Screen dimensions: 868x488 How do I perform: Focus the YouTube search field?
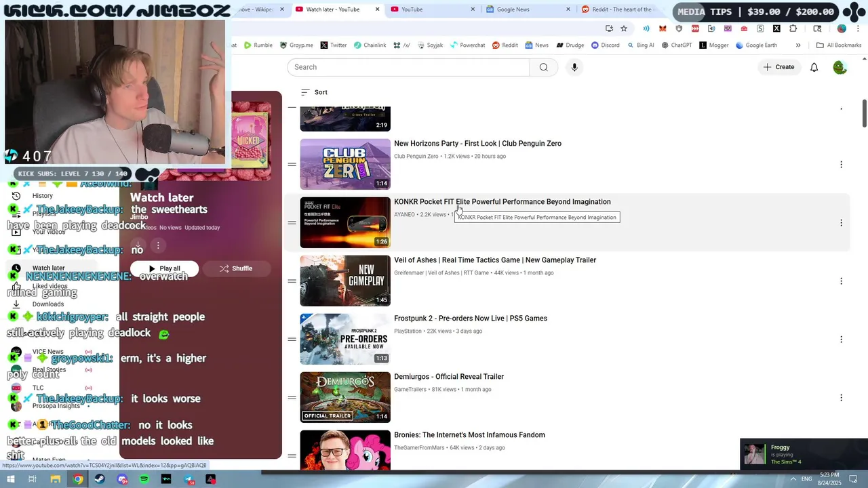pos(408,67)
